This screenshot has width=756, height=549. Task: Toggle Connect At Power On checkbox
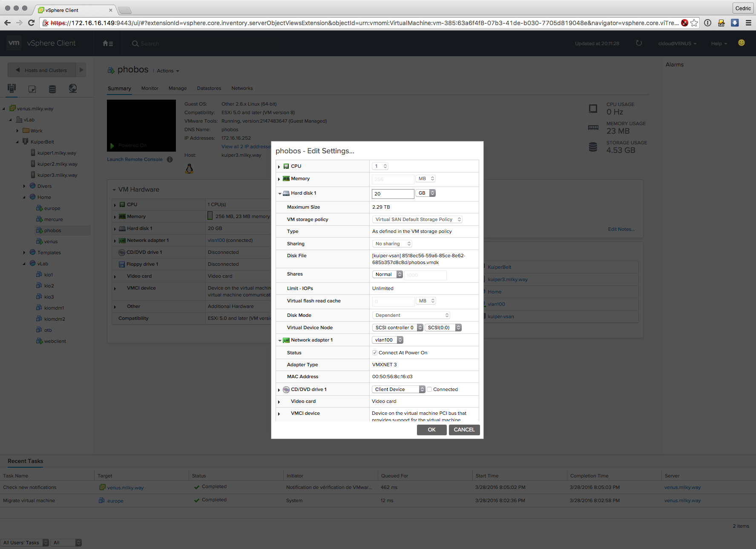point(375,353)
